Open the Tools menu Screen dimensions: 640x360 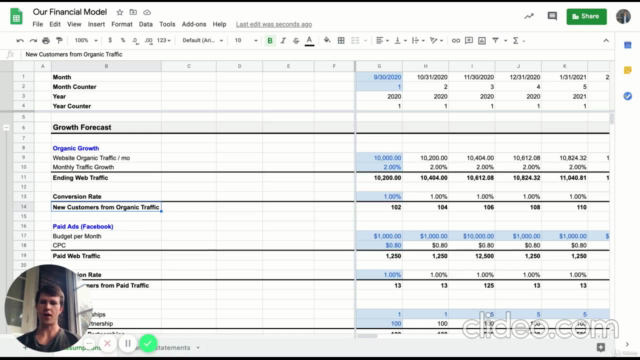(x=167, y=24)
